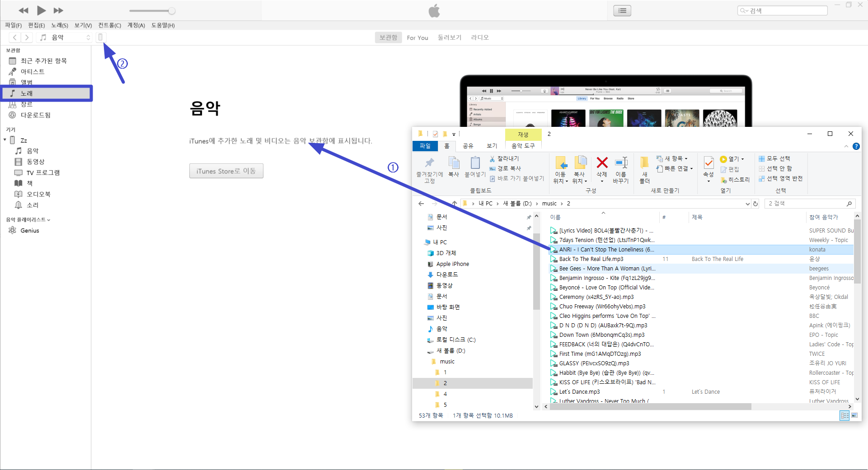Click the fast-forward next track button
The image size is (868, 470).
point(58,10)
